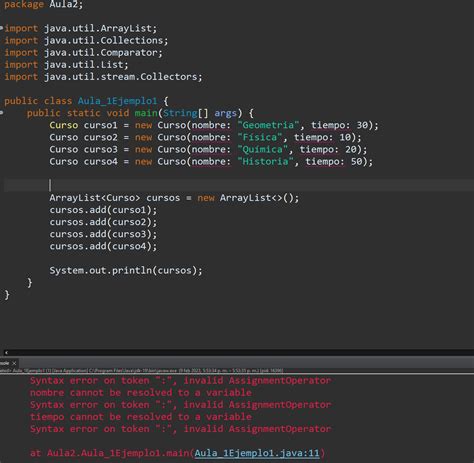Click the java.util.Comparator import line
Image resolution: width=474 pixels, height=463 pixels.
coord(83,52)
